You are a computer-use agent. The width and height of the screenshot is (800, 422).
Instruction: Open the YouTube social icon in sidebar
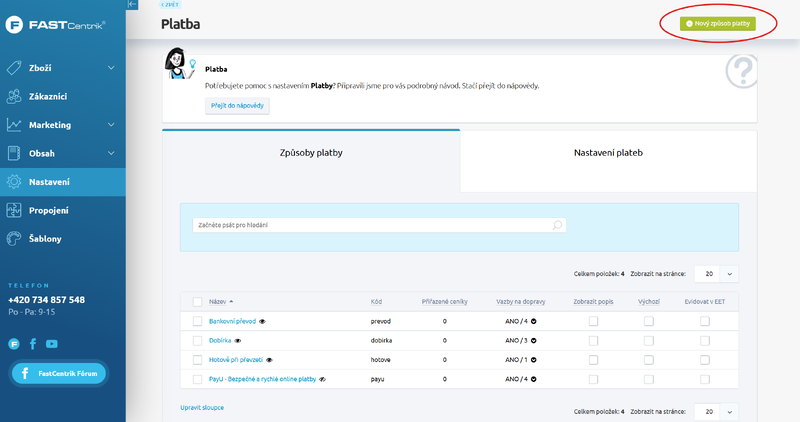pyautogui.click(x=51, y=344)
